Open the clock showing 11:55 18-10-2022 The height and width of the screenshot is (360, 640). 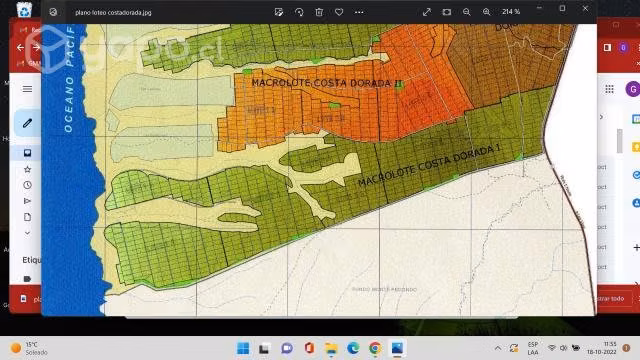[x=602, y=348]
